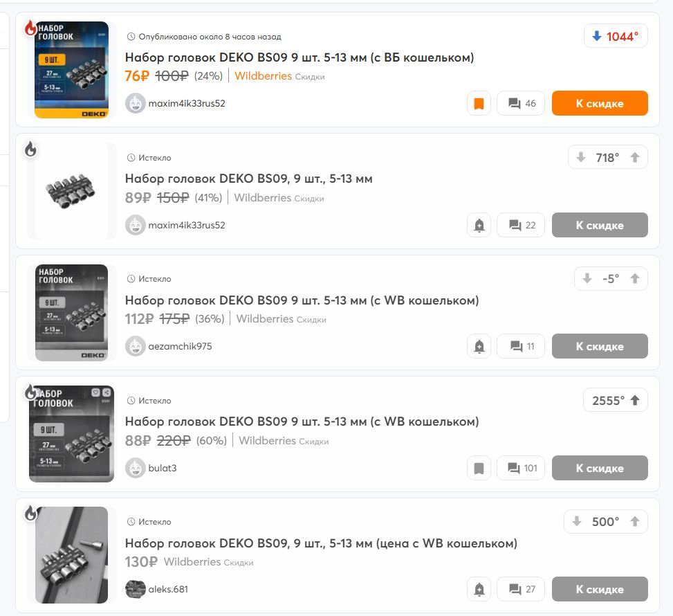Upvote the deal rated 2555°
673x616 pixels.
(x=635, y=400)
